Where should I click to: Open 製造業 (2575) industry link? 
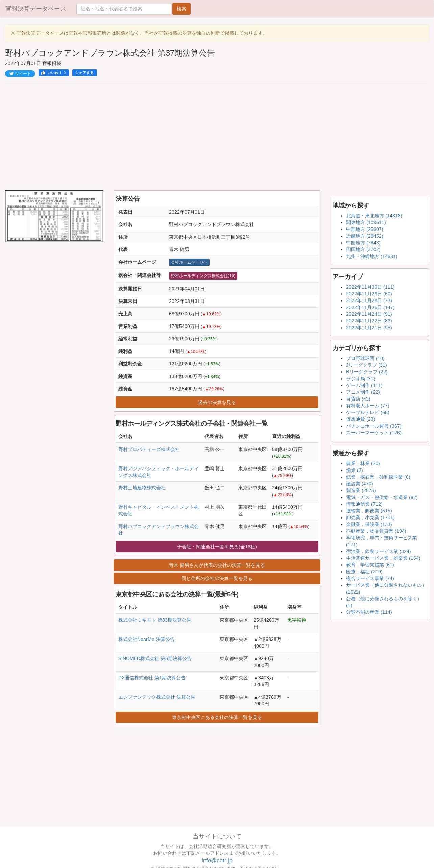tap(361, 490)
